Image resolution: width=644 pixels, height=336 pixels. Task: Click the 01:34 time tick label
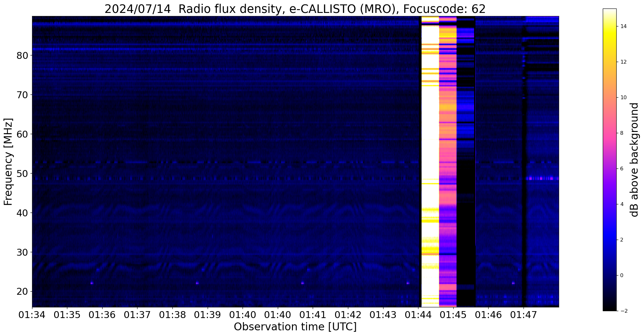pyautogui.click(x=32, y=314)
